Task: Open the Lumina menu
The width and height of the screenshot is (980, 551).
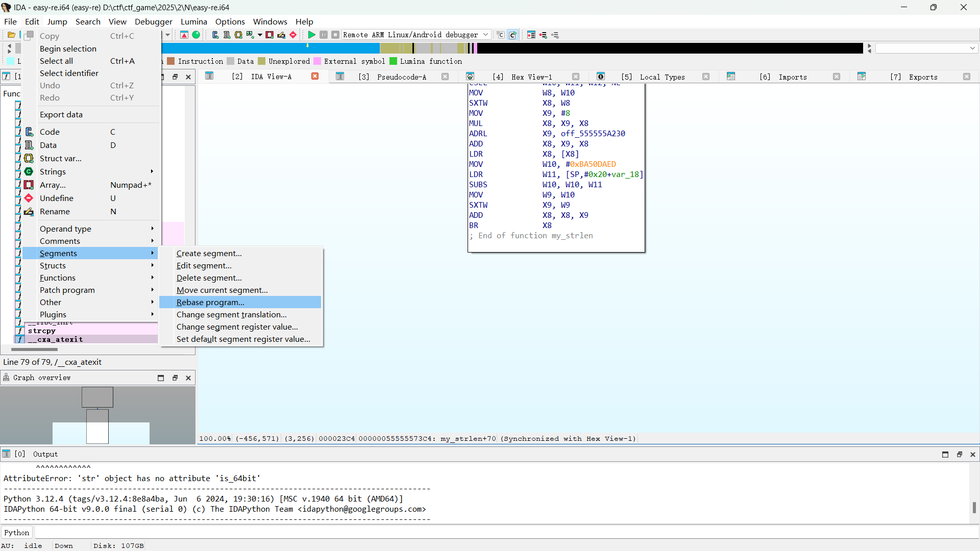Action: pyautogui.click(x=193, y=21)
